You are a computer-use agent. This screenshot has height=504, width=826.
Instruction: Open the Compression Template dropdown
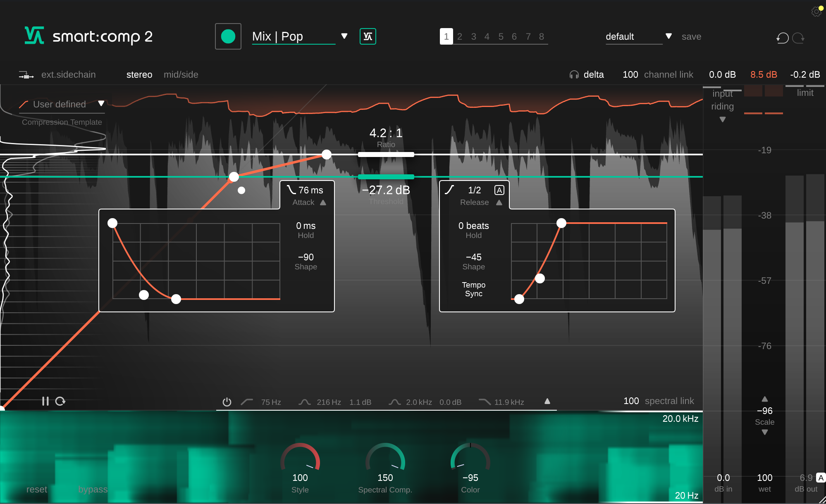[x=101, y=104]
